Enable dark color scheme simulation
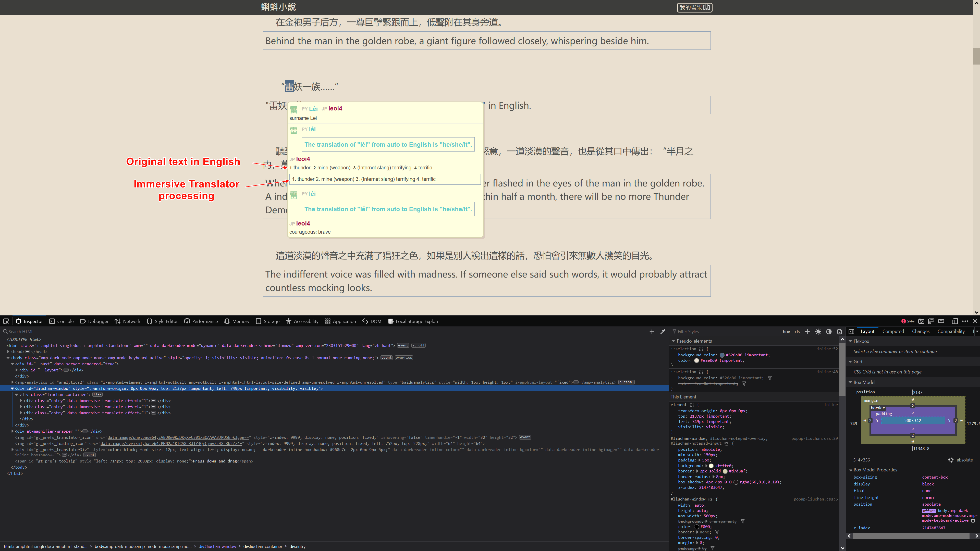 pos(829,332)
